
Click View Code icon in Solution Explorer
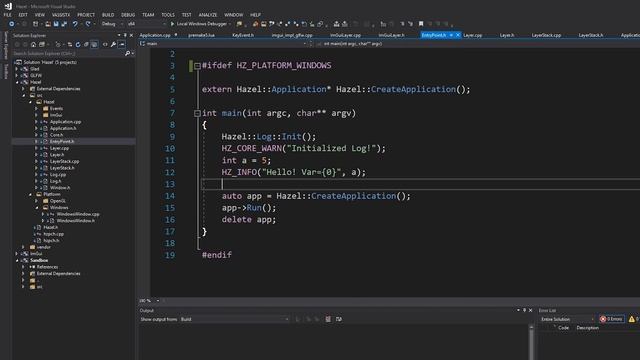click(105, 44)
